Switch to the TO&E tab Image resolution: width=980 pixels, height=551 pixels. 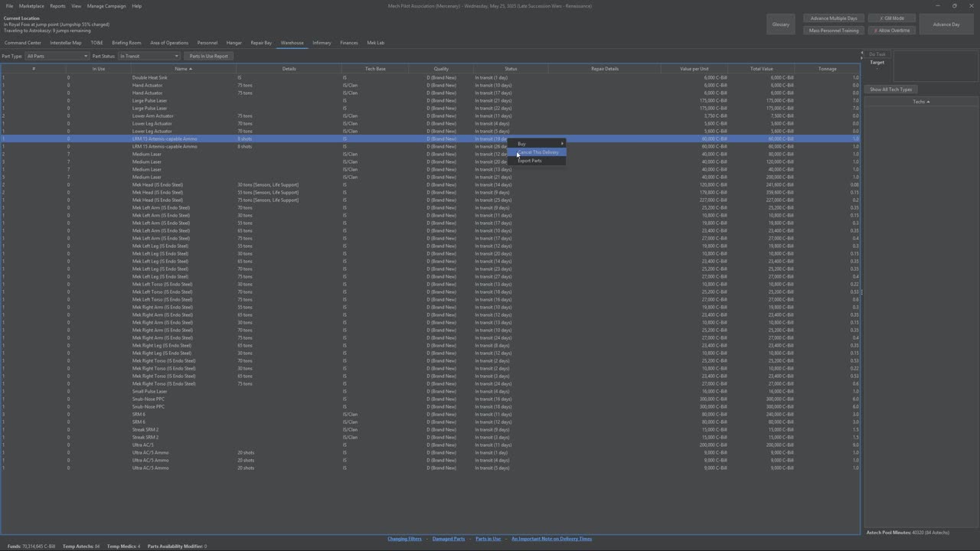[x=96, y=43]
